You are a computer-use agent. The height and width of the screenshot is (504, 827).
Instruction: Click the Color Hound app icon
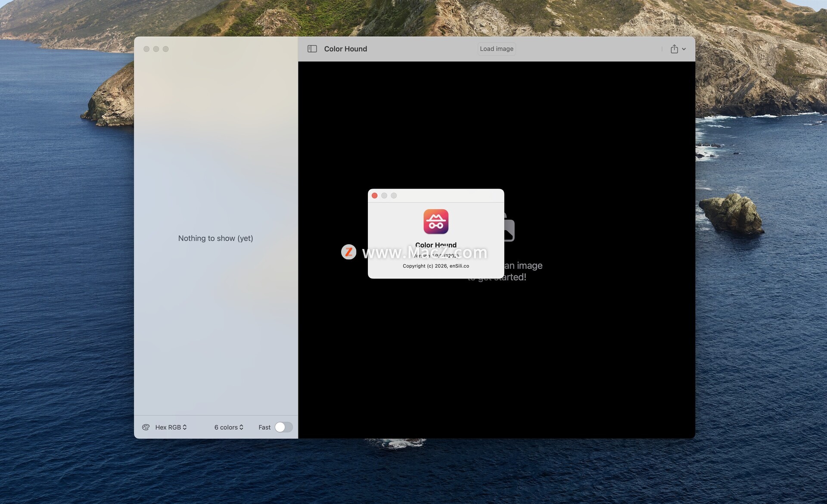pos(436,221)
